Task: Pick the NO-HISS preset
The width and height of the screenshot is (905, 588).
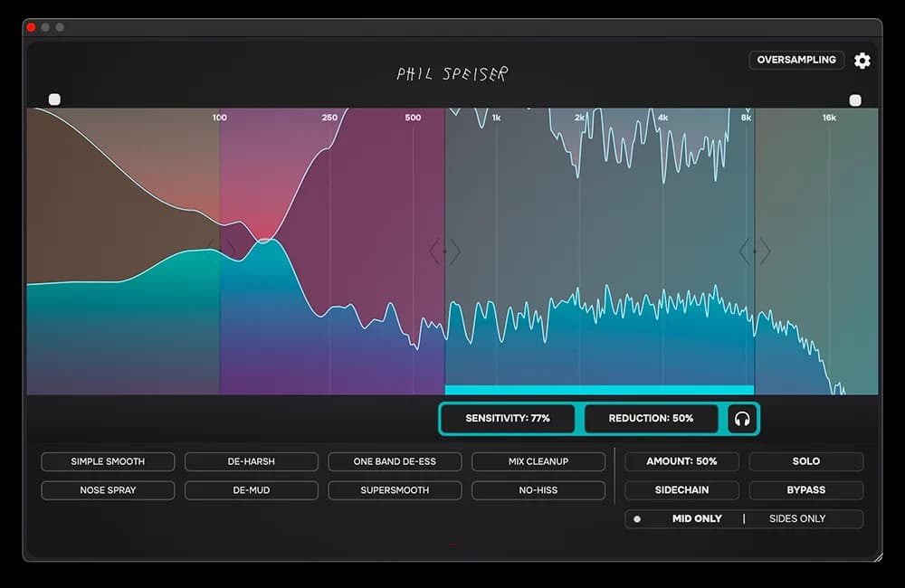Action: point(538,490)
